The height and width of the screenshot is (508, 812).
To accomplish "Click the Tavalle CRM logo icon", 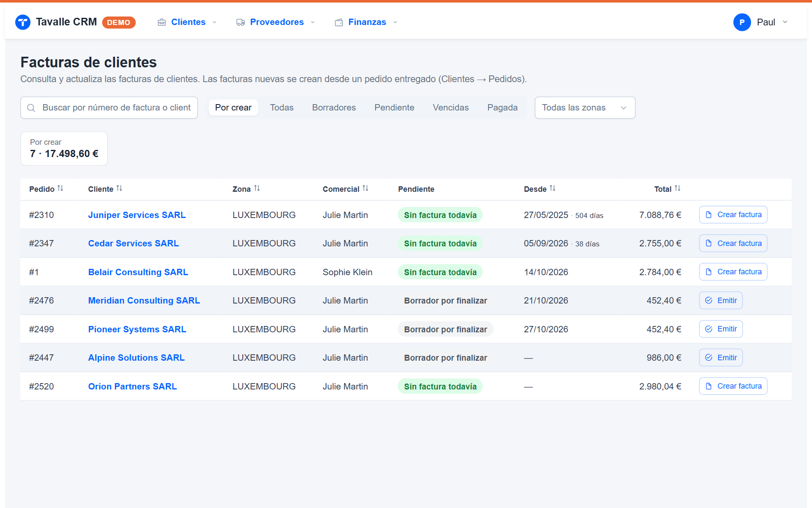I will 23,22.
